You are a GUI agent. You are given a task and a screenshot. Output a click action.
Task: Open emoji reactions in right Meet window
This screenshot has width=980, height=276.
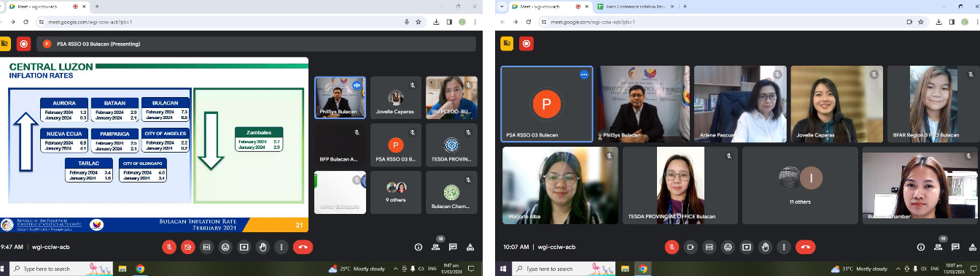point(728,247)
